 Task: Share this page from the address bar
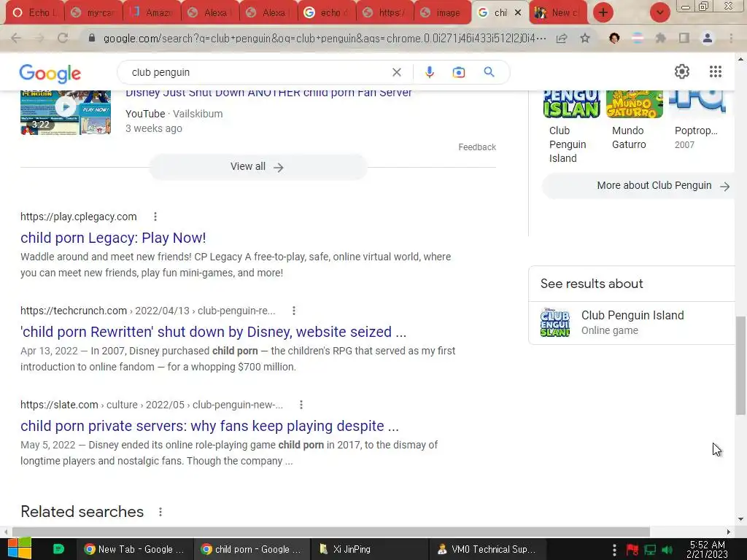point(562,38)
